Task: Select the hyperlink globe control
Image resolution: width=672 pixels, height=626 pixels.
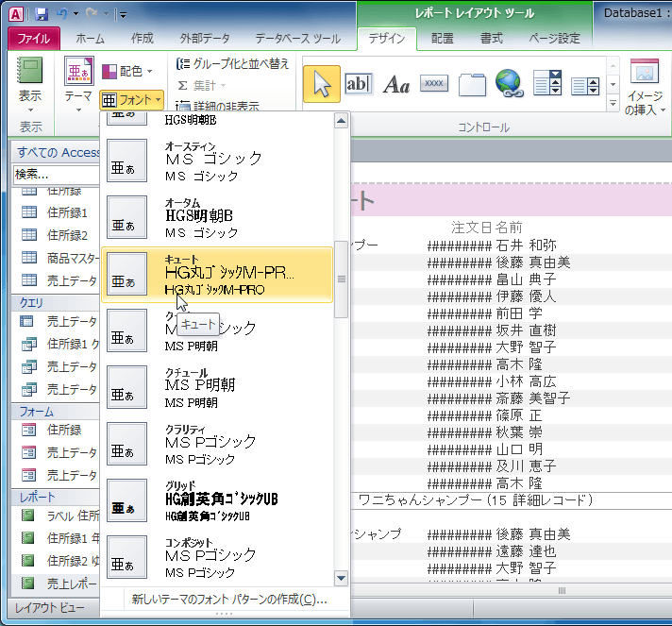Action: (509, 83)
